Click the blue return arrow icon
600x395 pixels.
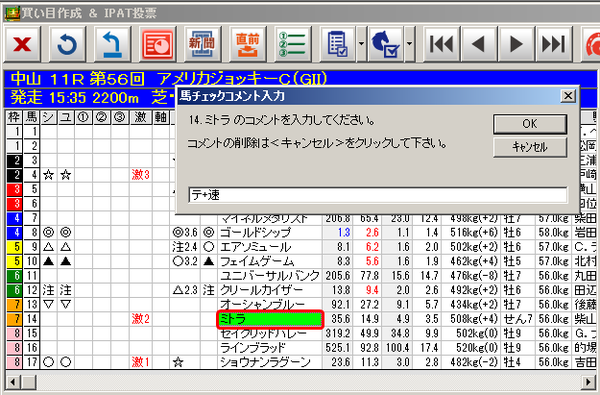112,44
